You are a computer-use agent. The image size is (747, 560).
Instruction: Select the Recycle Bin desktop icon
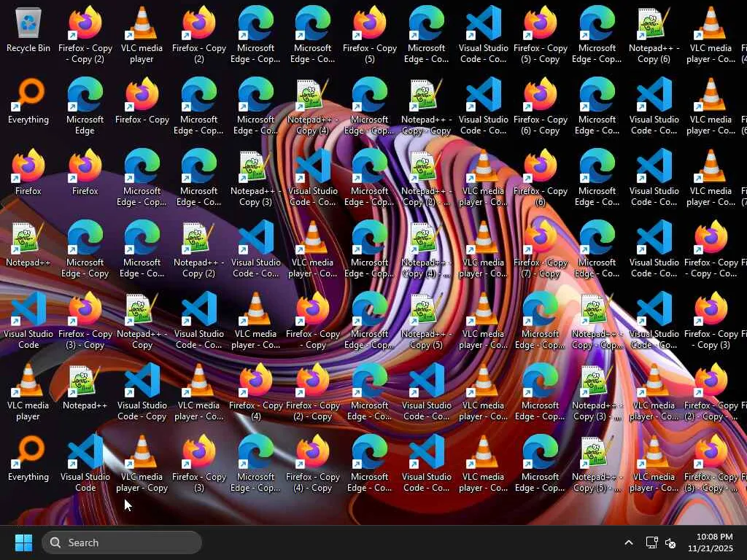pos(28,31)
